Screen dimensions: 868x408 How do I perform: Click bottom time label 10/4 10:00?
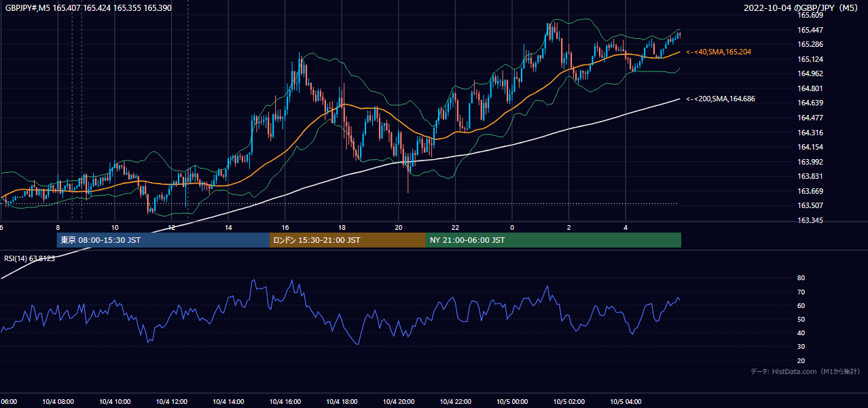114,401
